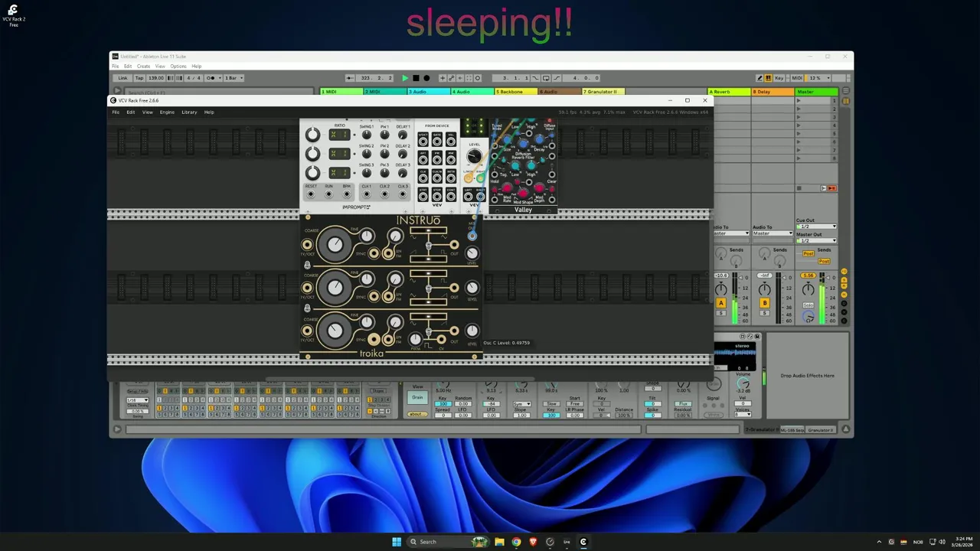
Task: Open the Master Out dropdown
Action: point(816,240)
